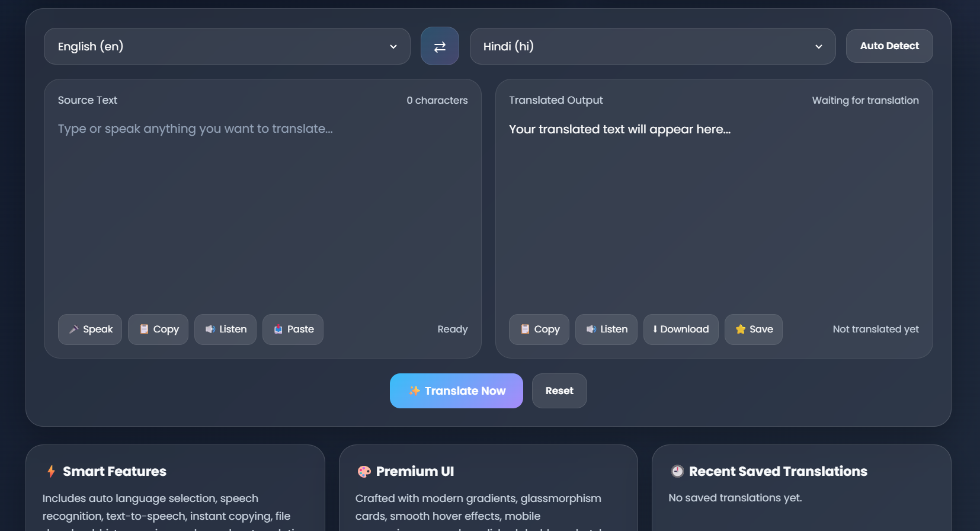The image size is (980, 531).
Task: Click the swap languages arrows icon
Action: 440,46
